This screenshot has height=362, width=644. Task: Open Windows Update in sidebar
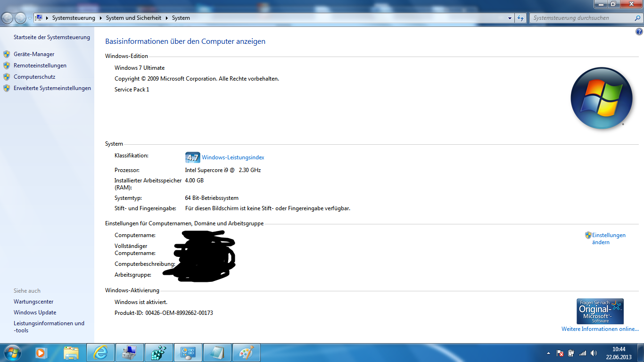35,313
